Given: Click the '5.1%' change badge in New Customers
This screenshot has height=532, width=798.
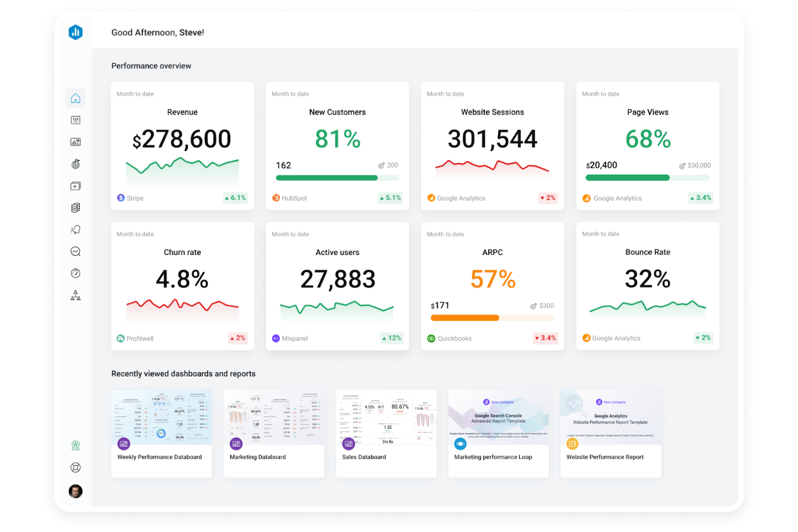Looking at the screenshot, I should (390, 198).
